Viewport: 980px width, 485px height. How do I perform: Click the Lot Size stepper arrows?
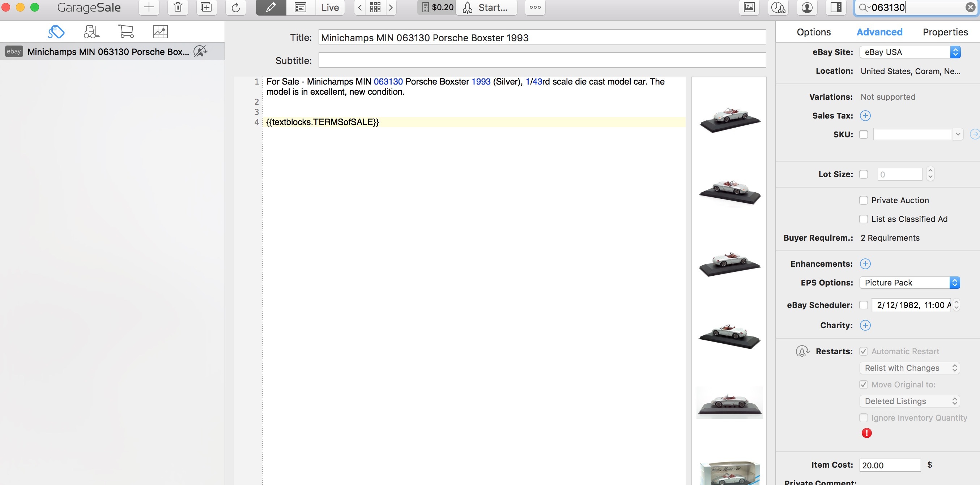point(930,174)
